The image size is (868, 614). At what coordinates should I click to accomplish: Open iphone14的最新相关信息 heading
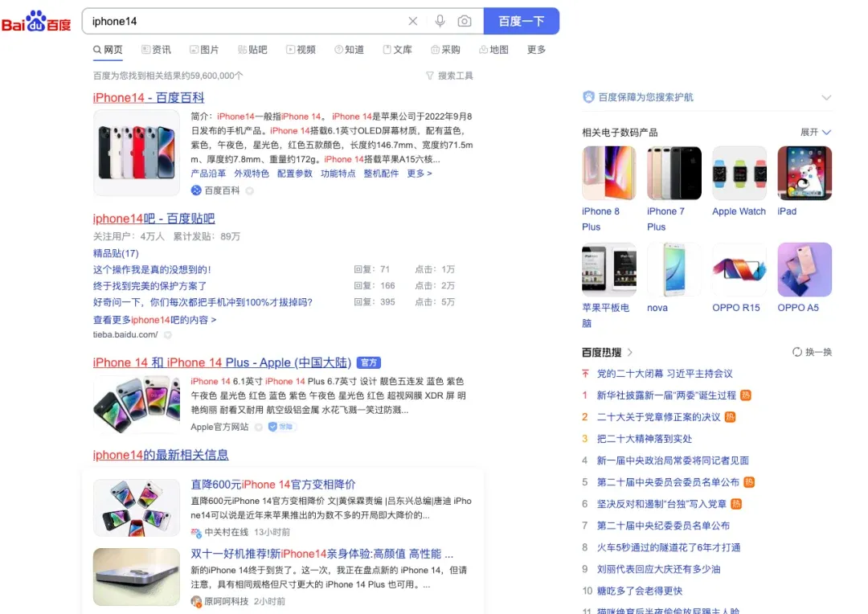(x=161, y=455)
